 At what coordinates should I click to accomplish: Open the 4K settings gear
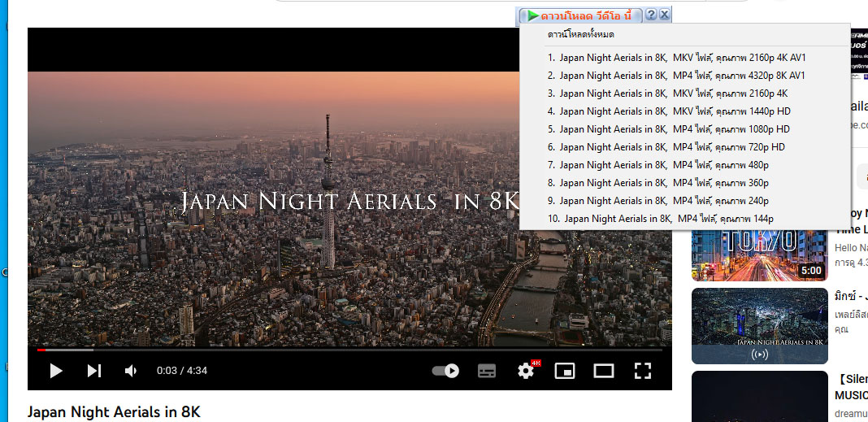tap(527, 371)
